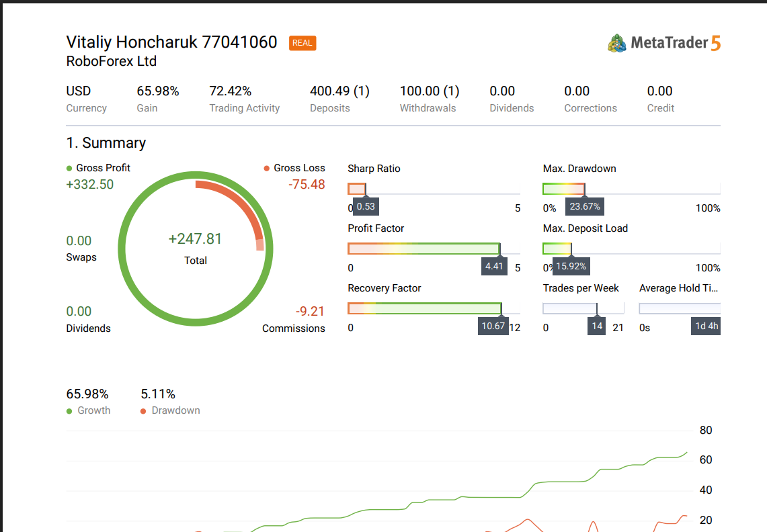Screen dimensions: 767x532
Task: Click the Max. Deposit Load gauge bar
Action: tap(631, 249)
